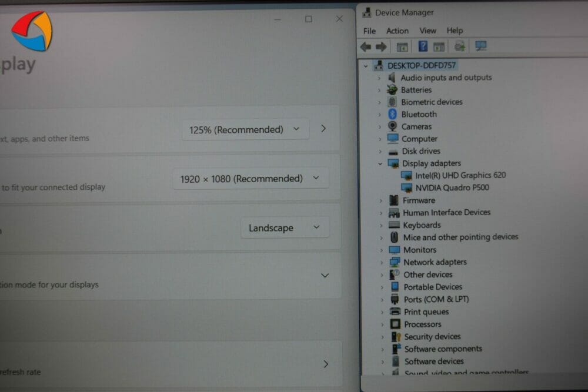This screenshot has height=392, width=588.
Task: Click the Monitors category icon
Action: pyautogui.click(x=395, y=250)
